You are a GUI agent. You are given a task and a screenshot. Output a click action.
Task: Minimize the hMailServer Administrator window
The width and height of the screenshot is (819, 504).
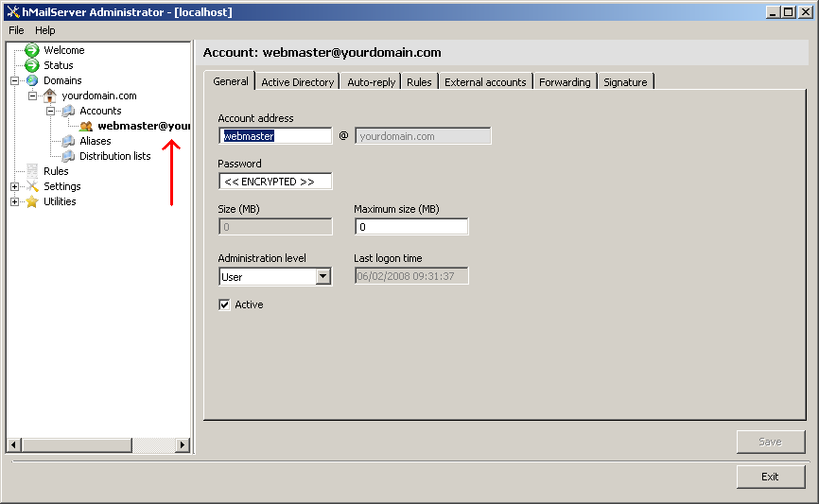click(774, 11)
